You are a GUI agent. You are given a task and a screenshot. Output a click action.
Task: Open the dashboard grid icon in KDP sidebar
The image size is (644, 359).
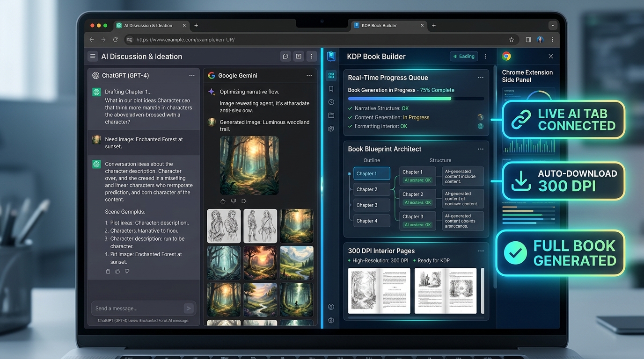331,76
